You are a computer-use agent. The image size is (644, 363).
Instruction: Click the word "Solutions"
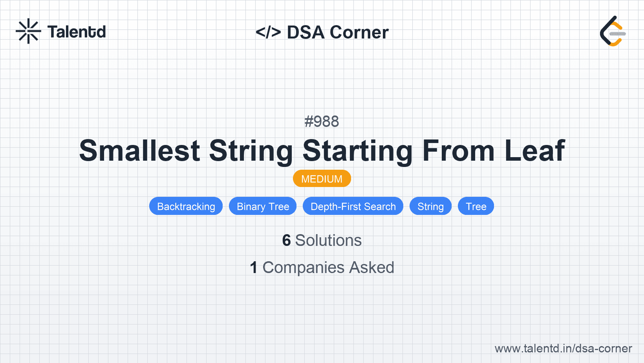click(328, 240)
